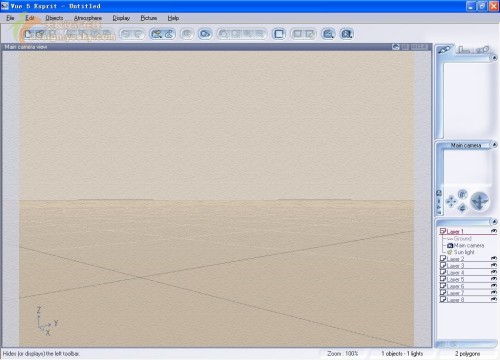Toggle Layer 1 visibility eye icon
Screen dimensions: 500x360
coord(494,231)
